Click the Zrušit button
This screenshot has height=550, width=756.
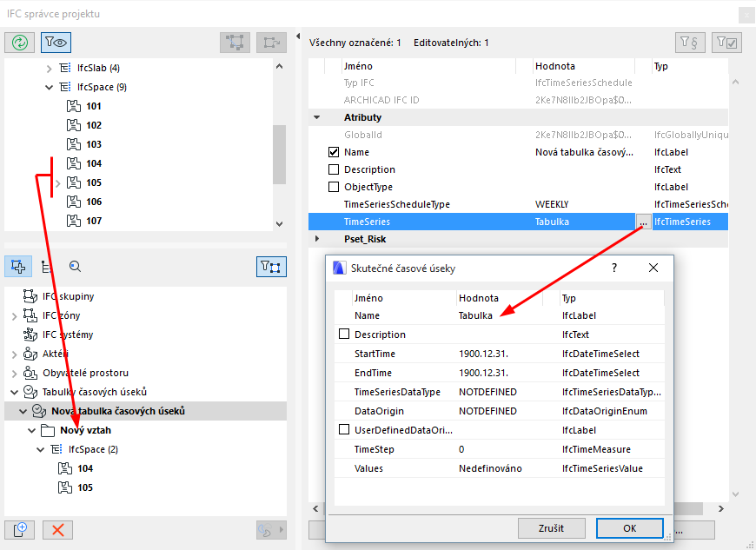click(x=552, y=528)
